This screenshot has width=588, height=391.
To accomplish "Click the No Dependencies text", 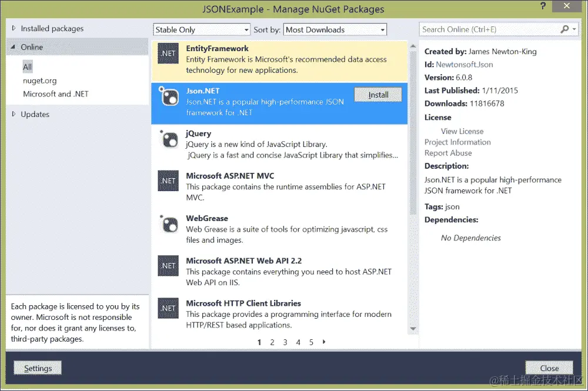I will click(470, 238).
